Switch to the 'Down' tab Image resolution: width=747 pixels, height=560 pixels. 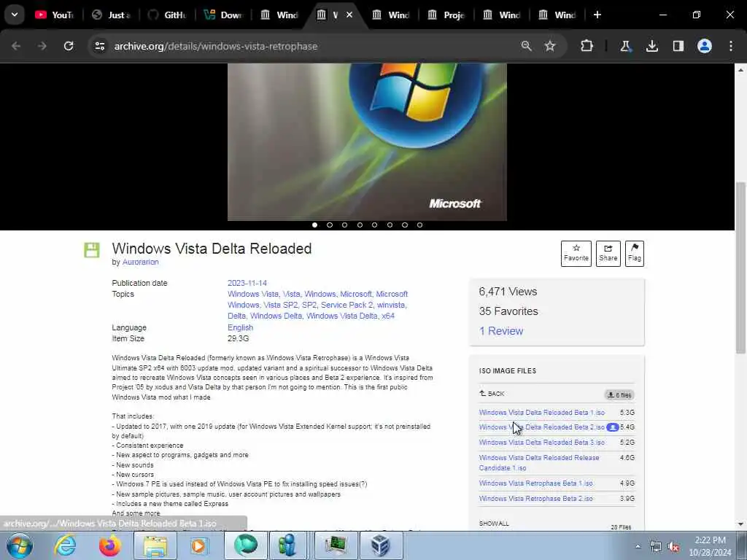224,15
